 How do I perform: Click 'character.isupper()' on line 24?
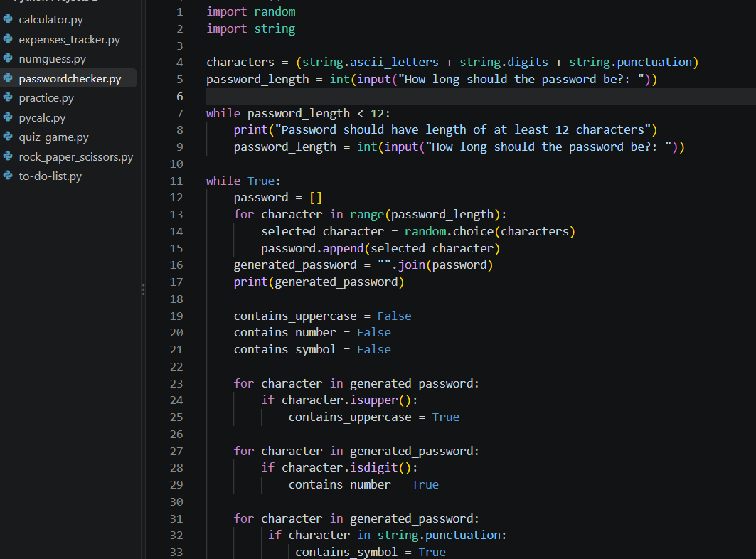[346, 400]
